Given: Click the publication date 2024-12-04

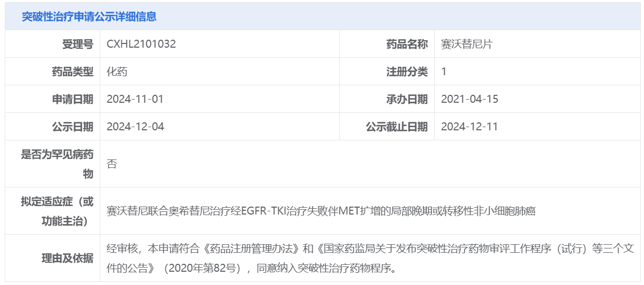Looking at the screenshot, I should click(135, 127).
